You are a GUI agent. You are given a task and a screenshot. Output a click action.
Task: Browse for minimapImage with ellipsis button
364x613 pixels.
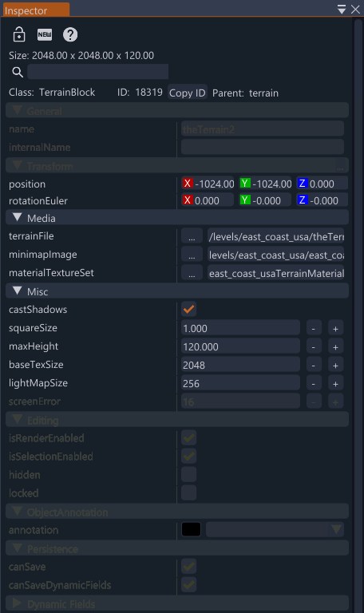coord(192,255)
